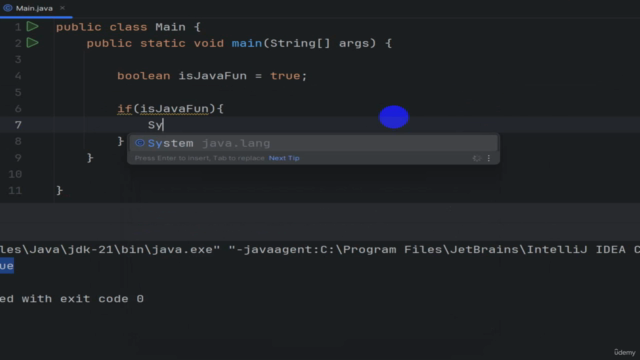The height and width of the screenshot is (360, 640).
Task: Click the highlighted 'ue' output in console
Action: [x=7, y=266]
